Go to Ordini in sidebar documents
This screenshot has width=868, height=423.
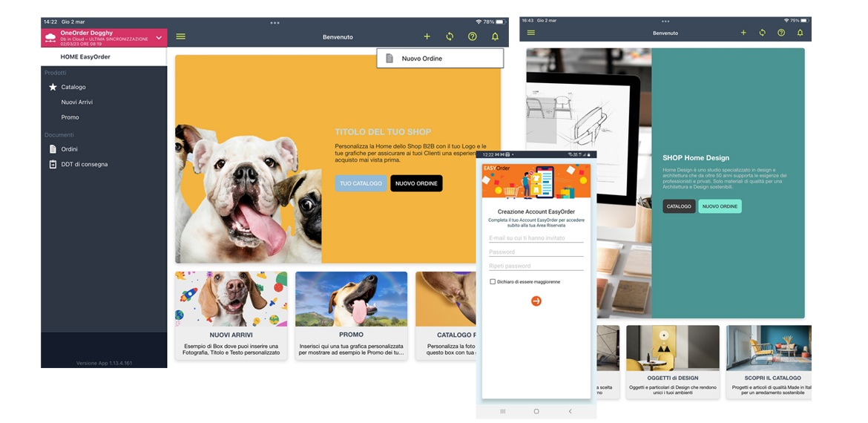[x=69, y=149]
